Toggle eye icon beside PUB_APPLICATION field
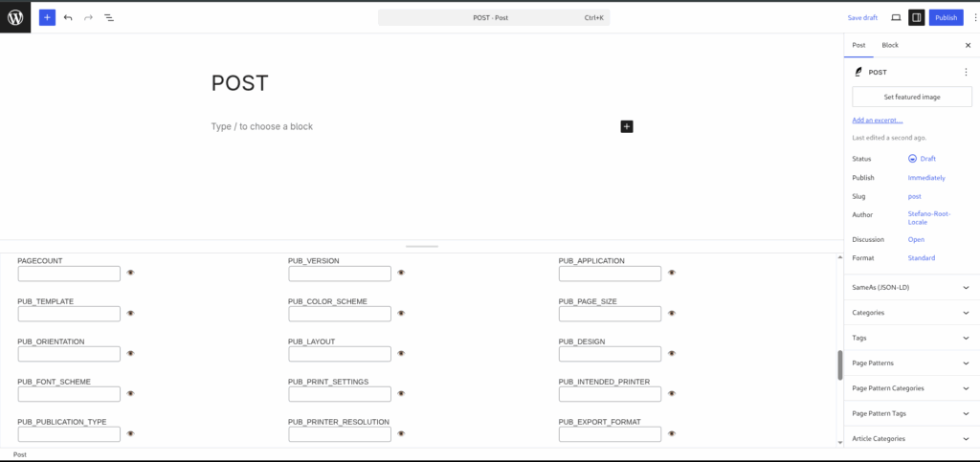Image resolution: width=980 pixels, height=462 pixels. pos(672,273)
